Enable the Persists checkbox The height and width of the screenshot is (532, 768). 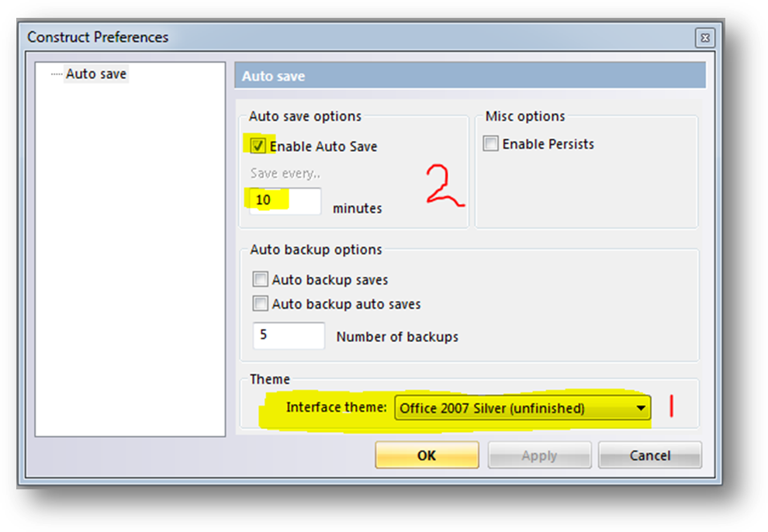[490, 143]
